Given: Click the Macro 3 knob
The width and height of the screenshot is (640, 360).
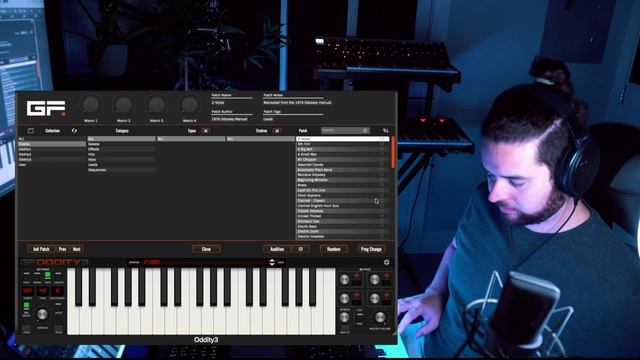Looking at the screenshot, I should click(x=156, y=105).
